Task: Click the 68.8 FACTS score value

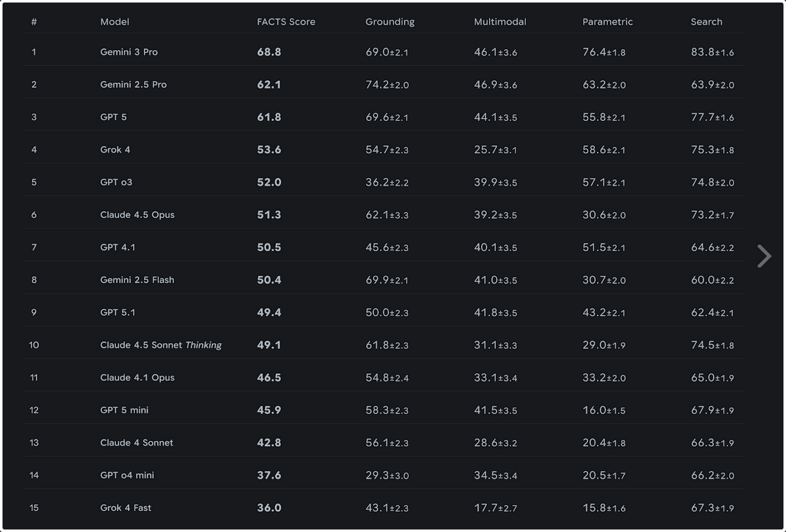Action: pos(269,52)
